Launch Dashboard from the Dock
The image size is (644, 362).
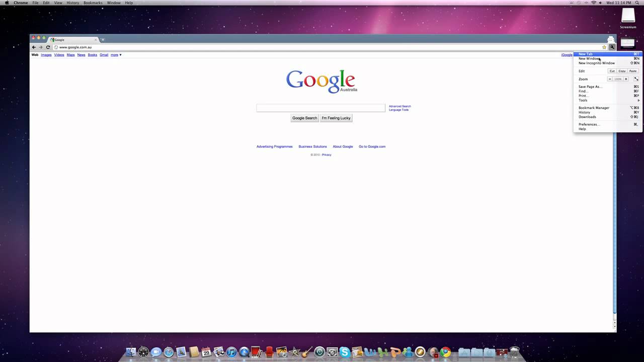pyautogui.click(x=143, y=352)
